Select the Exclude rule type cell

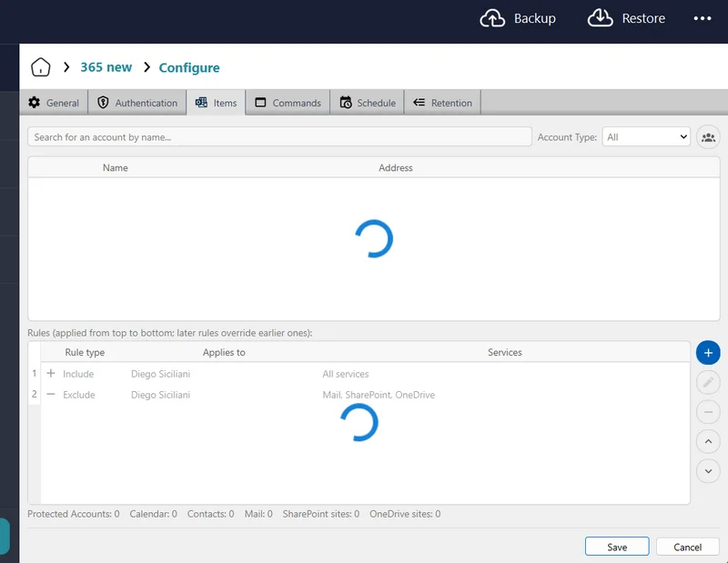79,395
